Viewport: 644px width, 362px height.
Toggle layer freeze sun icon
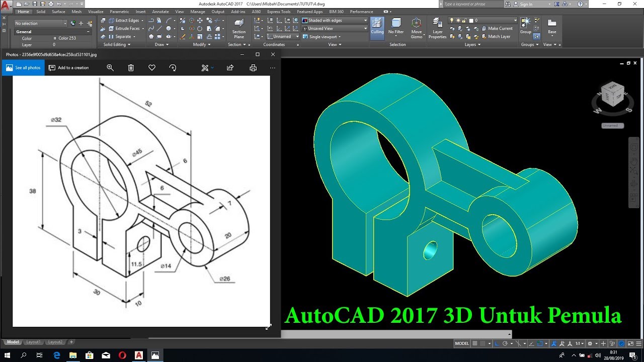458,21
